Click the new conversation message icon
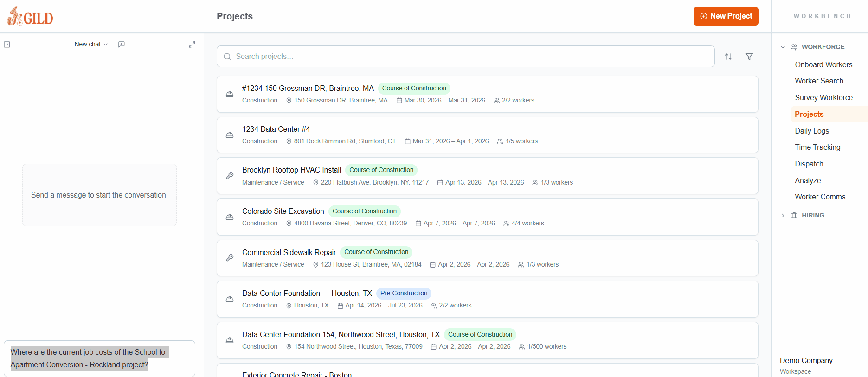The height and width of the screenshot is (377, 868). click(x=122, y=45)
